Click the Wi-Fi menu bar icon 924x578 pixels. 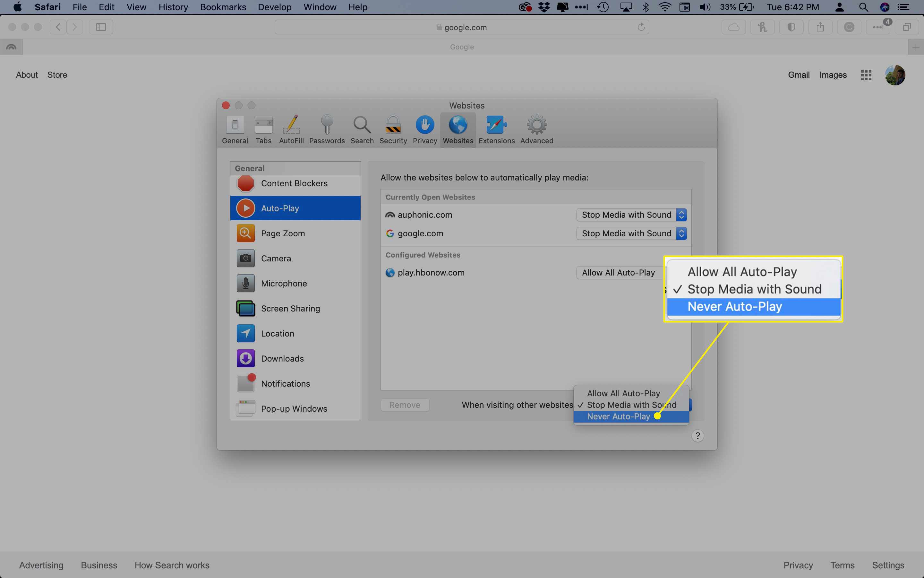(x=665, y=7)
